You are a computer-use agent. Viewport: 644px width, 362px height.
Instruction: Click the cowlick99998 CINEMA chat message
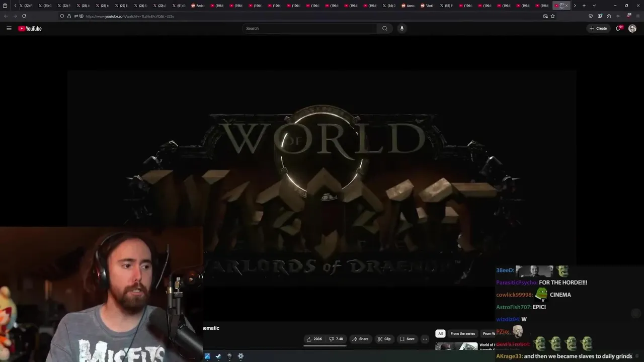[533, 295]
